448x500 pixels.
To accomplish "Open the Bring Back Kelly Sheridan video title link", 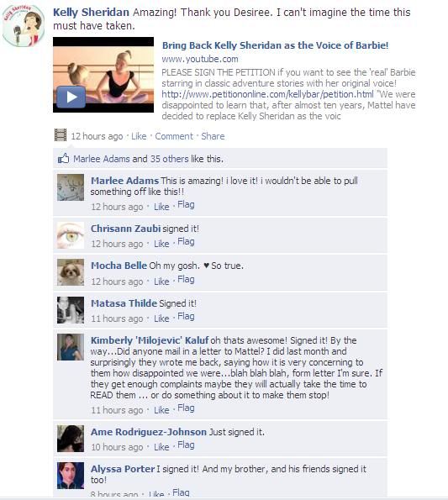I will [275, 45].
